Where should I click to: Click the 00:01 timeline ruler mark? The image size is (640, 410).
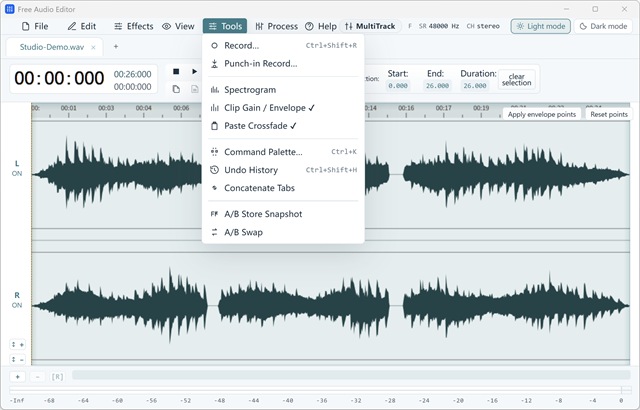[69, 108]
